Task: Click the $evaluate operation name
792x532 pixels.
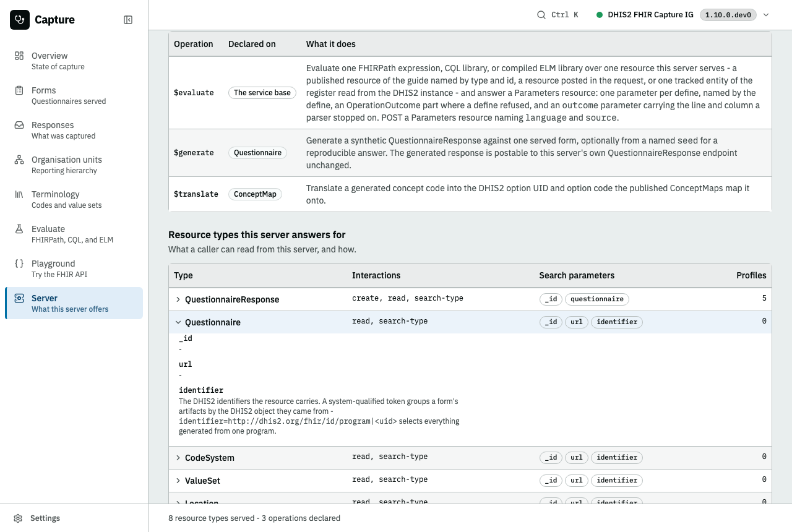Action: coord(194,93)
